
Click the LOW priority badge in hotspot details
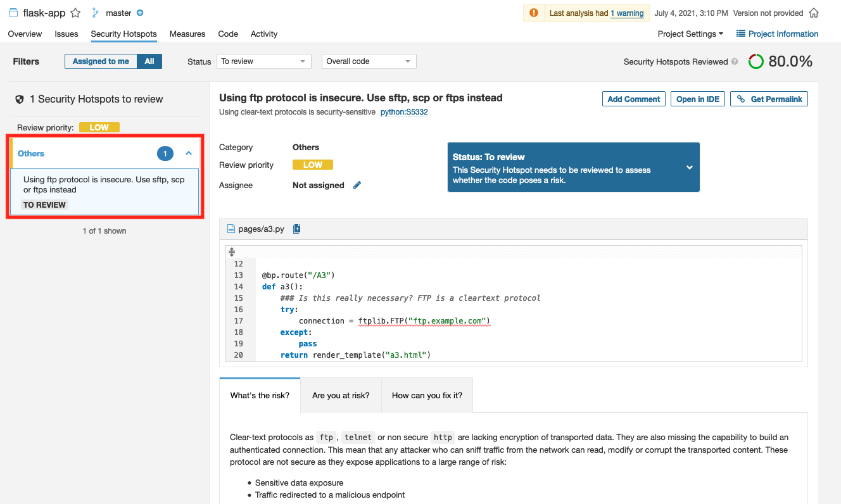pyautogui.click(x=313, y=165)
